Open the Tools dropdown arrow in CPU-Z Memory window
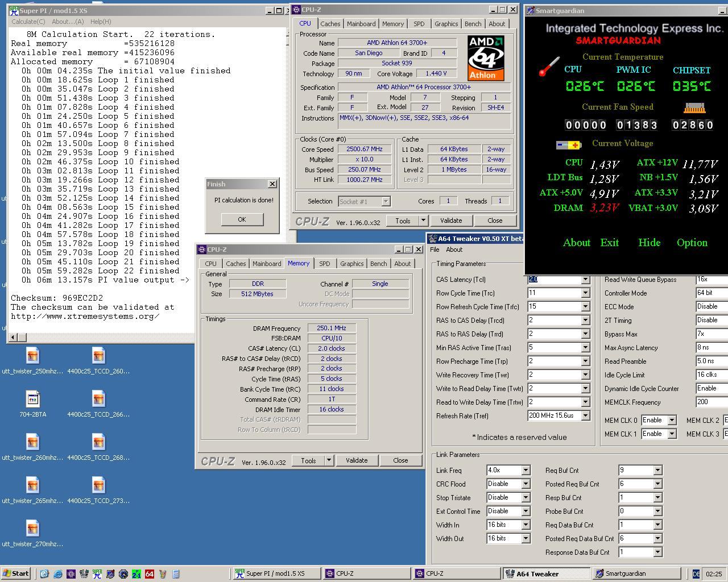This screenshot has width=728, height=582. point(329,461)
